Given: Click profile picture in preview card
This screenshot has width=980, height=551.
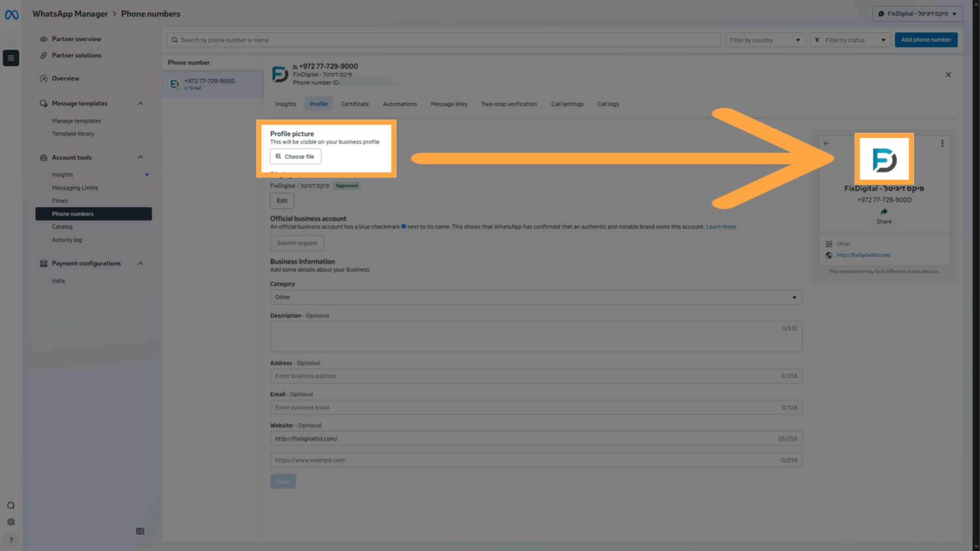Looking at the screenshot, I should [x=884, y=159].
